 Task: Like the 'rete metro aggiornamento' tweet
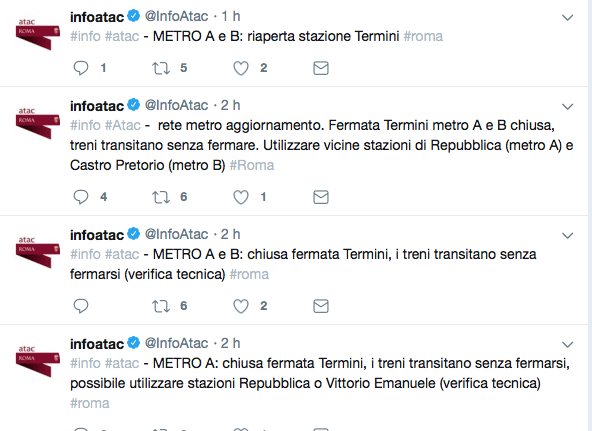click(x=240, y=197)
